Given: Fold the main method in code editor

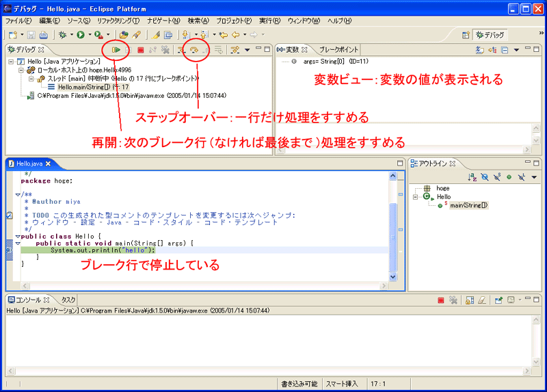Looking at the screenshot, I should [x=18, y=244].
